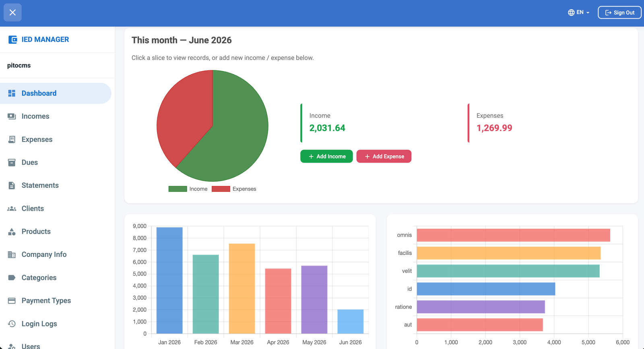Click the Income value 2,031.64
Image resolution: width=644 pixels, height=349 pixels.
327,128
